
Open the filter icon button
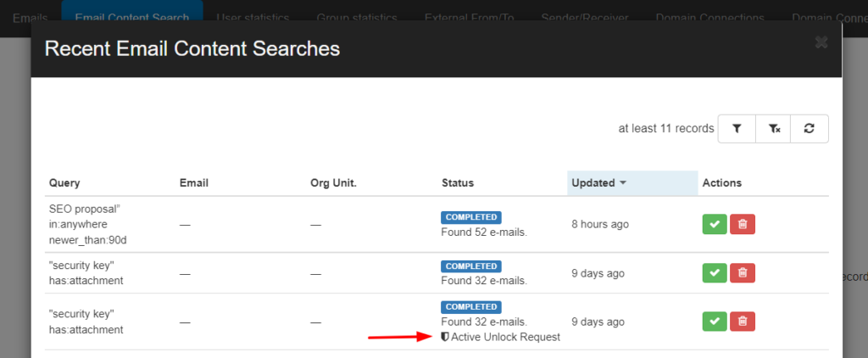coord(737,129)
